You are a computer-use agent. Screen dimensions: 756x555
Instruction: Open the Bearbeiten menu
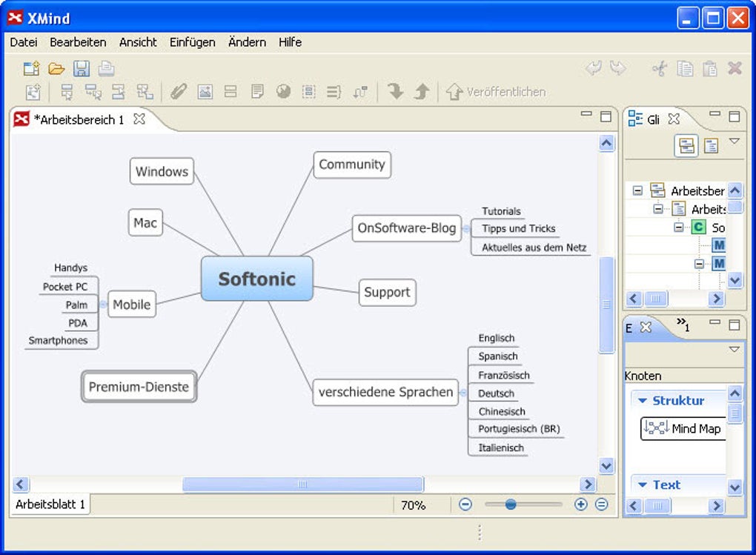pyautogui.click(x=78, y=42)
